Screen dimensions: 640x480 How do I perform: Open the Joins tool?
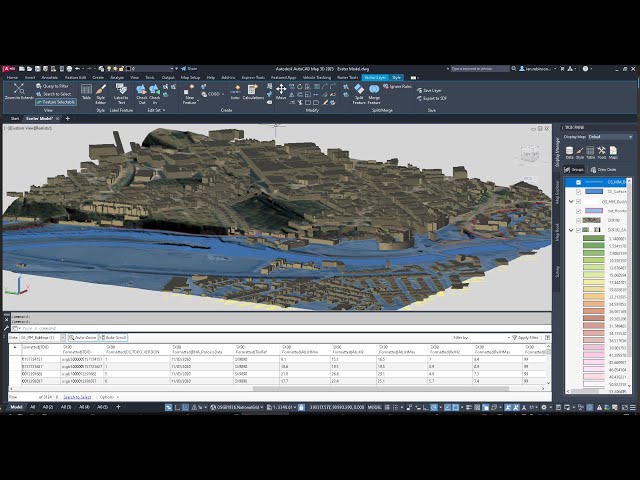tap(236, 92)
